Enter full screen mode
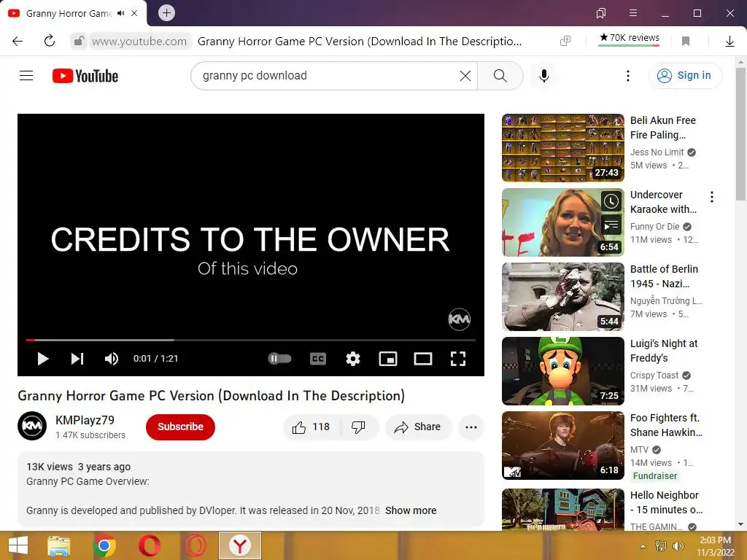Viewport: 747px width, 560px height. point(458,359)
